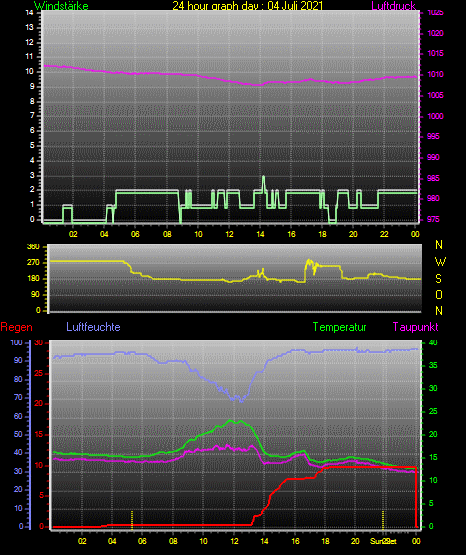Click the red rain axis value 15

point(39,434)
